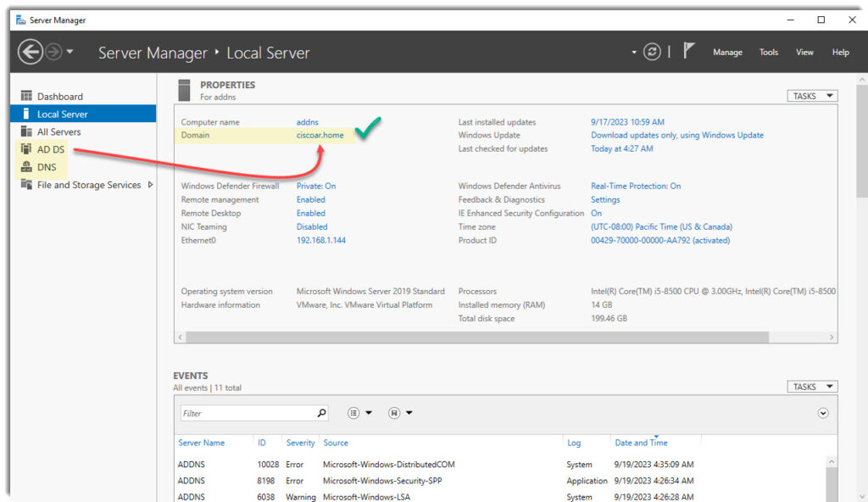This screenshot has height=502, width=868.
Task: Open the Tools menu
Action: click(768, 52)
